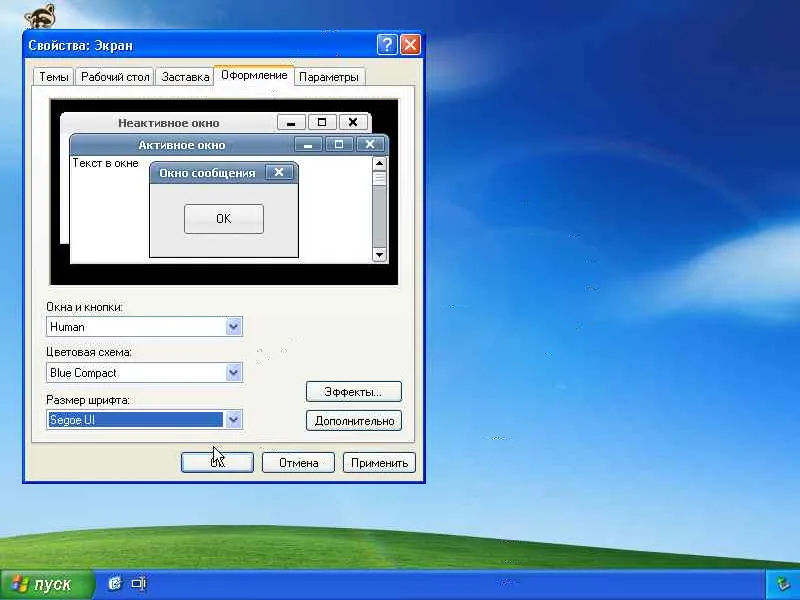Expand the Размер шрифта dropdown arrow

pyautogui.click(x=234, y=420)
